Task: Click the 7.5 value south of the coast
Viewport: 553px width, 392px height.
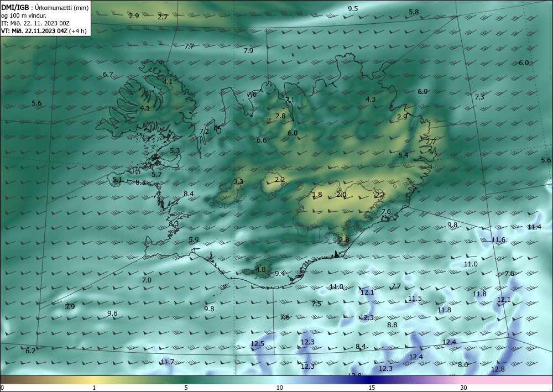Action: (x=317, y=304)
